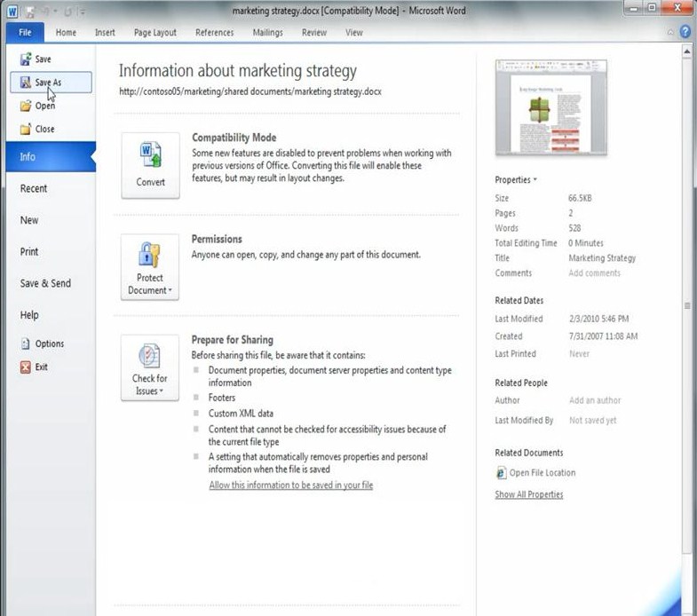Open the Save & Send section
Viewport: 697px width, 616px height.
point(45,283)
